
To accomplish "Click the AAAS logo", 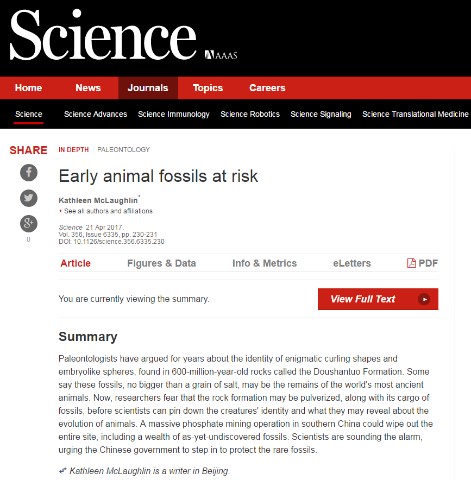I will click(x=221, y=55).
